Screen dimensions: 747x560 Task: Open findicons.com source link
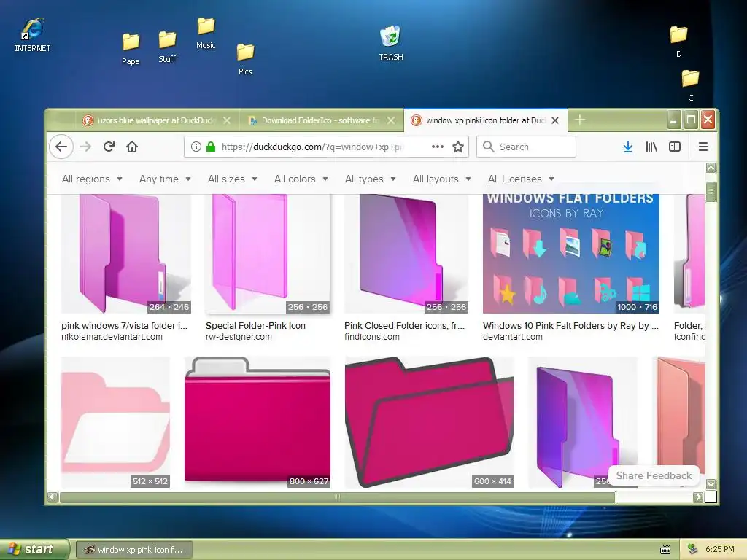(x=372, y=337)
